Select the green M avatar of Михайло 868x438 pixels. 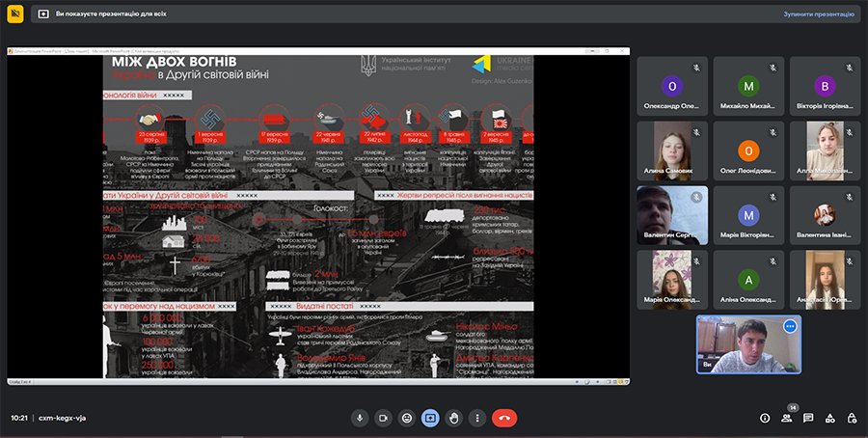tap(748, 87)
